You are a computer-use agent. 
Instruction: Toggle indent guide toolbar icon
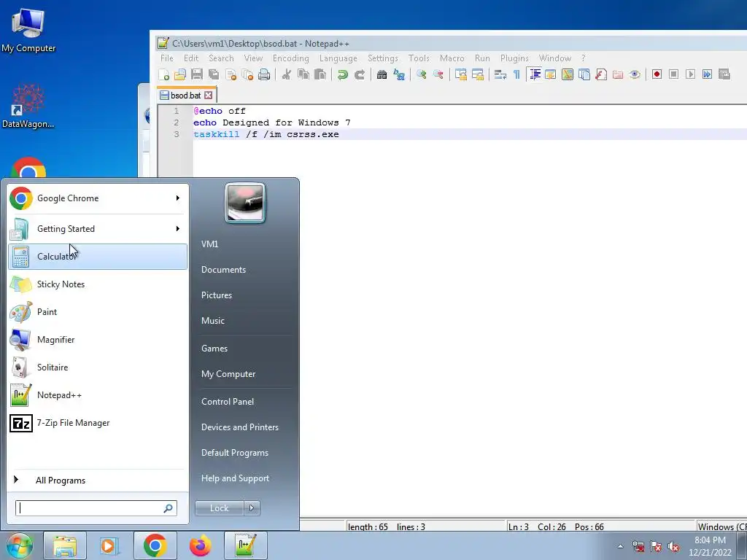[535, 74]
